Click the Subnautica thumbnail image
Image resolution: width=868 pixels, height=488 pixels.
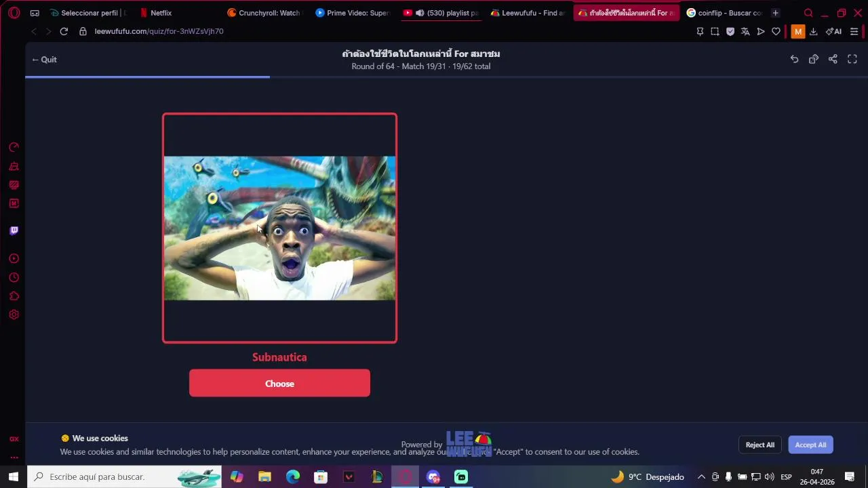(279, 228)
